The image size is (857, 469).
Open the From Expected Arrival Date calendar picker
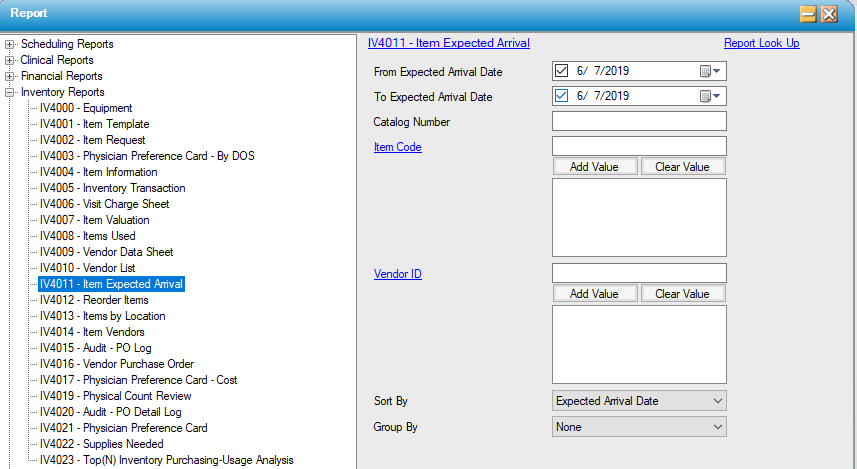point(710,72)
